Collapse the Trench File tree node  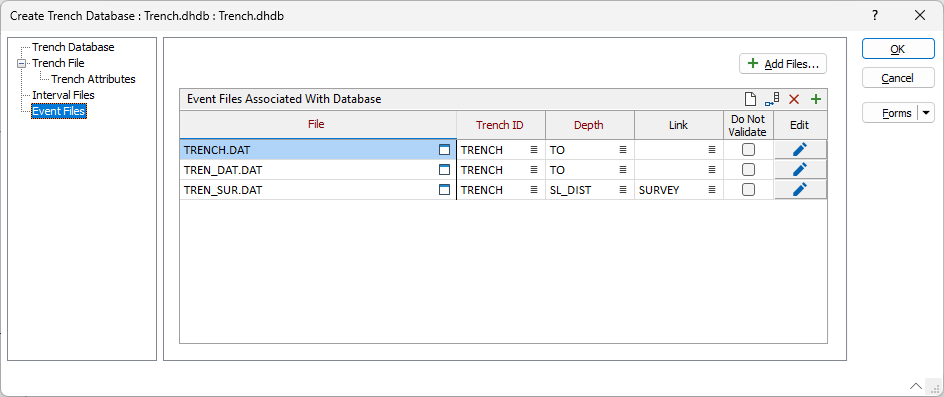tap(22, 63)
